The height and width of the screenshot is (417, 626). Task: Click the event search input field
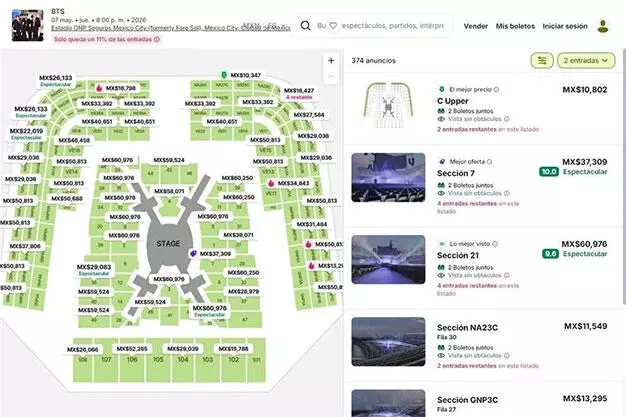click(380, 26)
